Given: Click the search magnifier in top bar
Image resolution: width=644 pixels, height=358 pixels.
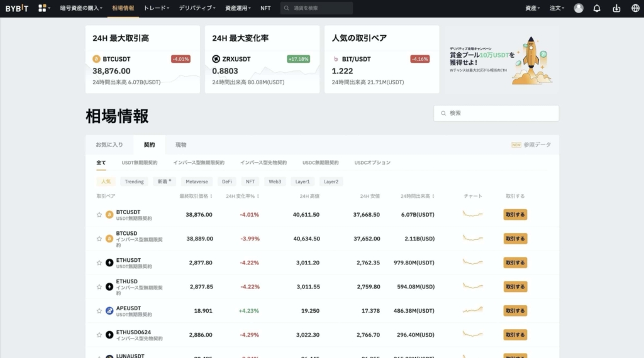Looking at the screenshot, I should (x=287, y=8).
